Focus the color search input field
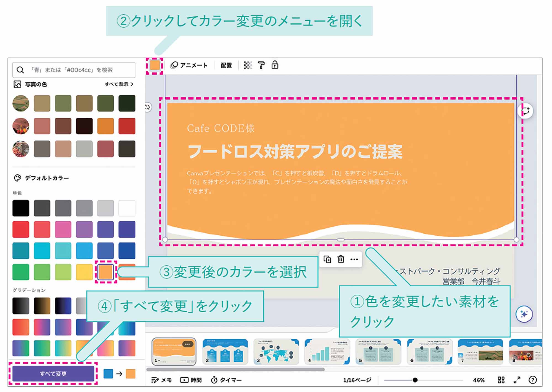The image size is (552, 392). click(x=74, y=70)
